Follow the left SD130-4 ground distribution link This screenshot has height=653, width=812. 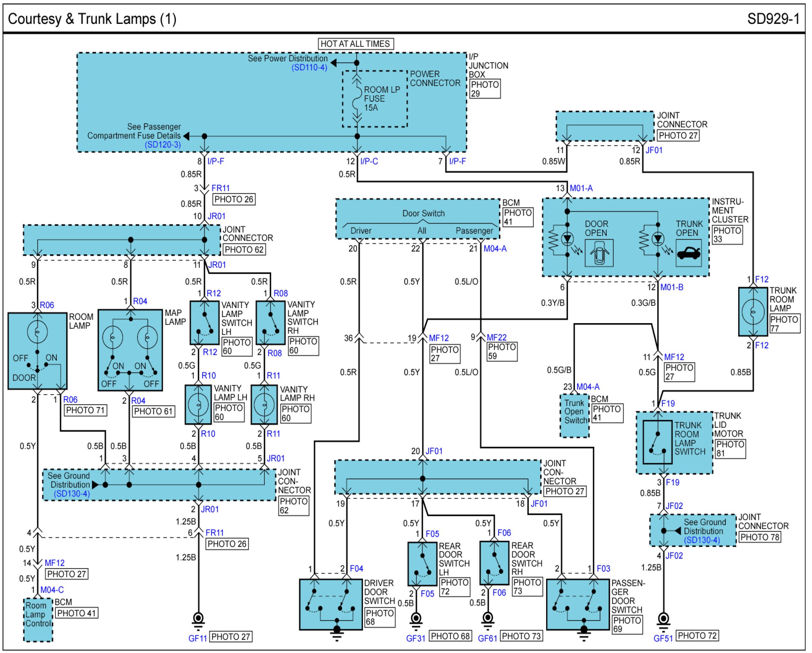coord(72,494)
